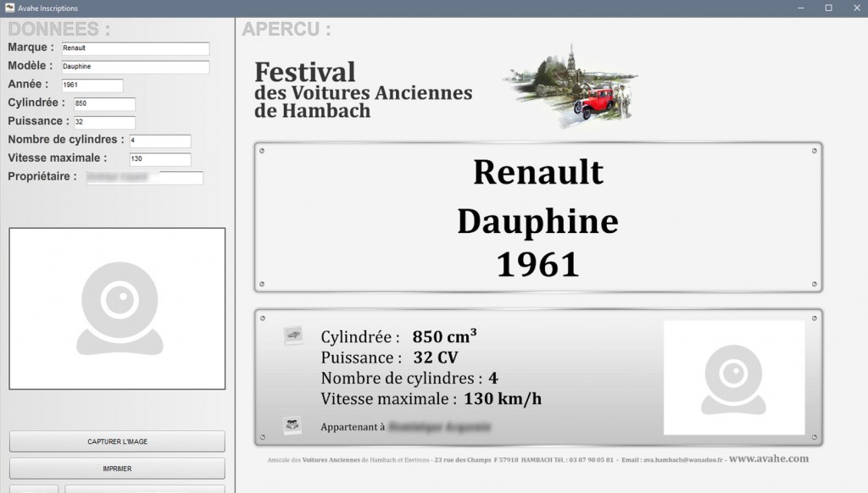Click the Année field showing 1961
This screenshot has height=493, width=868.
tap(92, 86)
